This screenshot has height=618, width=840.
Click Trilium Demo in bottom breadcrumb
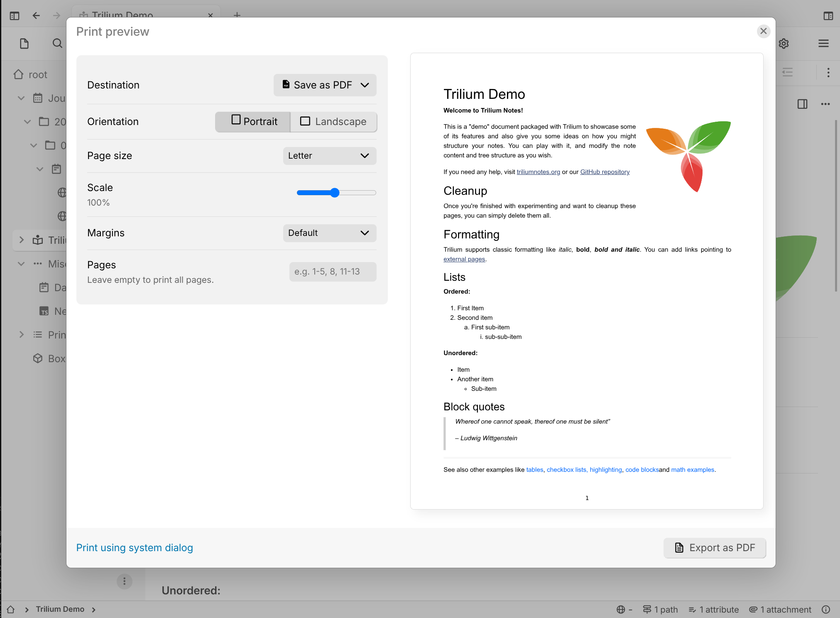[x=60, y=609]
